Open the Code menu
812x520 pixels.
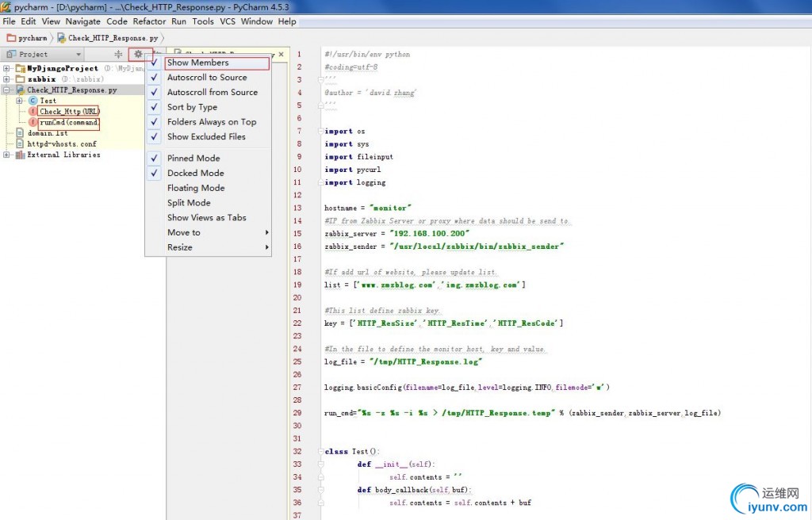coord(117,21)
